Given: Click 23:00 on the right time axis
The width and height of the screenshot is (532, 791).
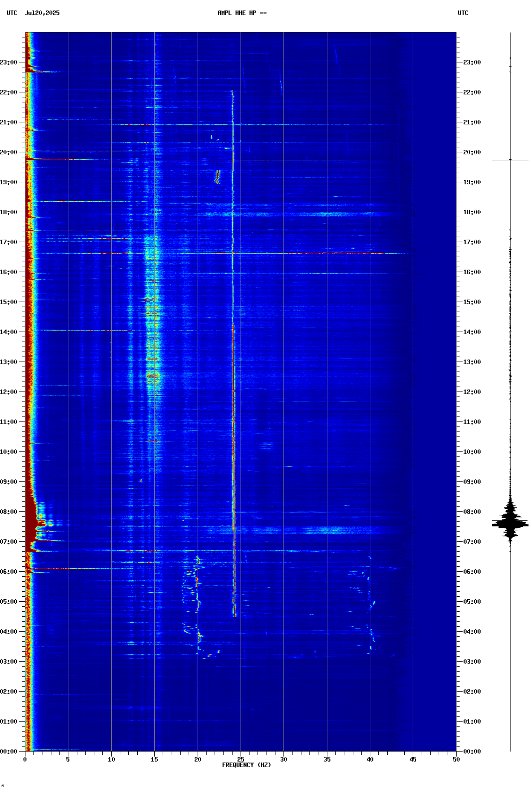Looking at the screenshot, I should 472,62.
